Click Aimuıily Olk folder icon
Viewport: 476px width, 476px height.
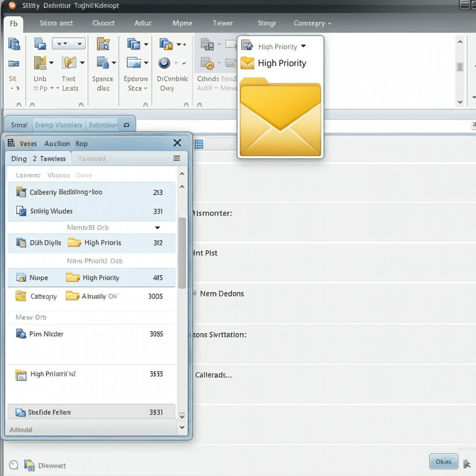[x=73, y=296]
